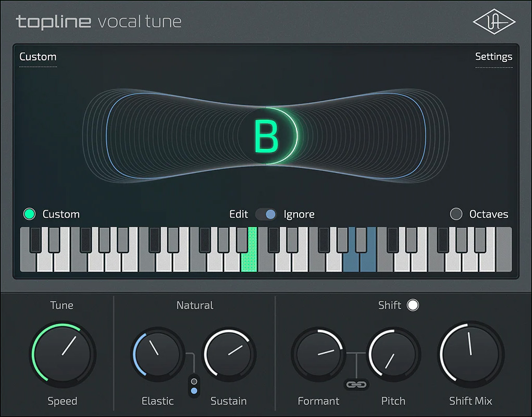Click the Shift section label

point(390,305)
